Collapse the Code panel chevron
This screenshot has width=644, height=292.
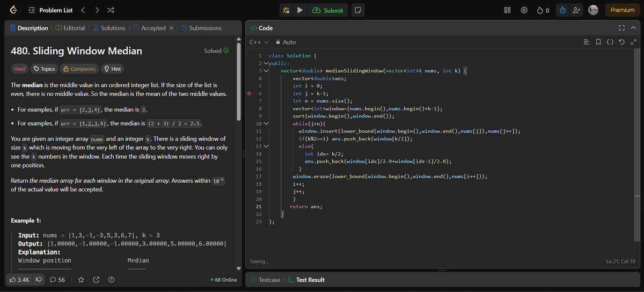click(633, 28)
